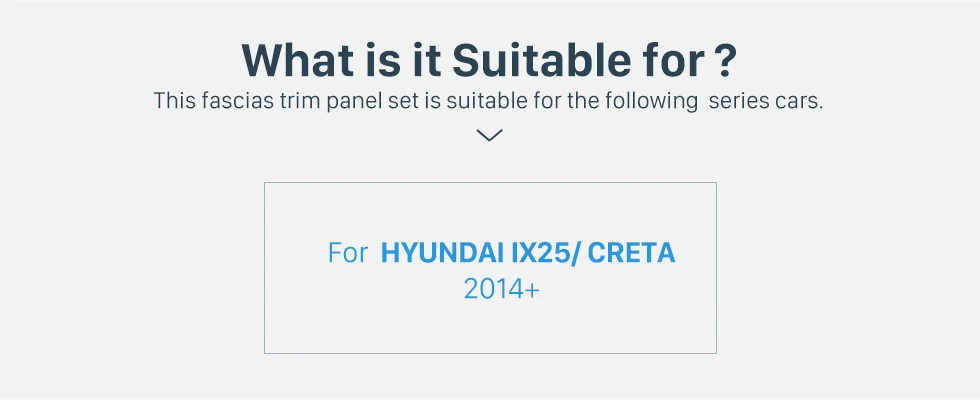Image resolution: width=980 pixels, height=402 pixels.
Task: Click the word 'CRETA' in blue
Action: coord(632,253)
